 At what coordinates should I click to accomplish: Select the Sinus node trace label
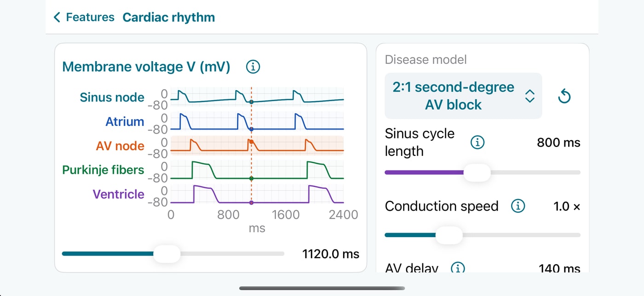tap(112, 97)
